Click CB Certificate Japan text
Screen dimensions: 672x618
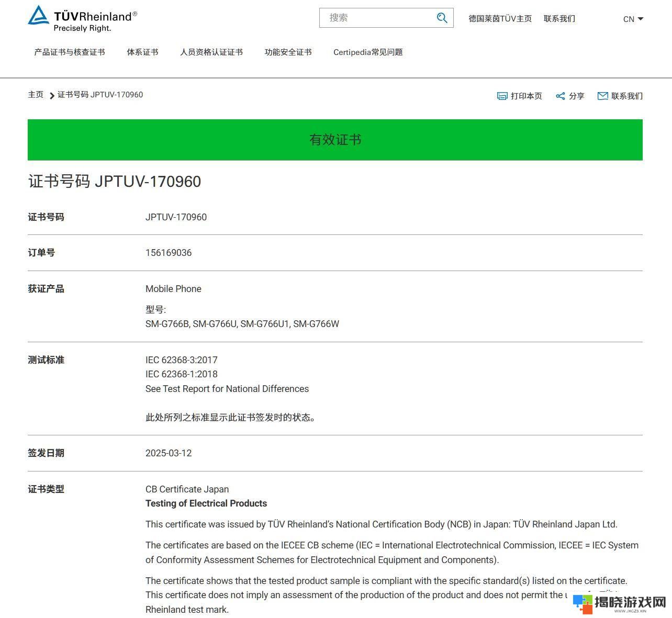pyautogui.click(x=187, y=489)
